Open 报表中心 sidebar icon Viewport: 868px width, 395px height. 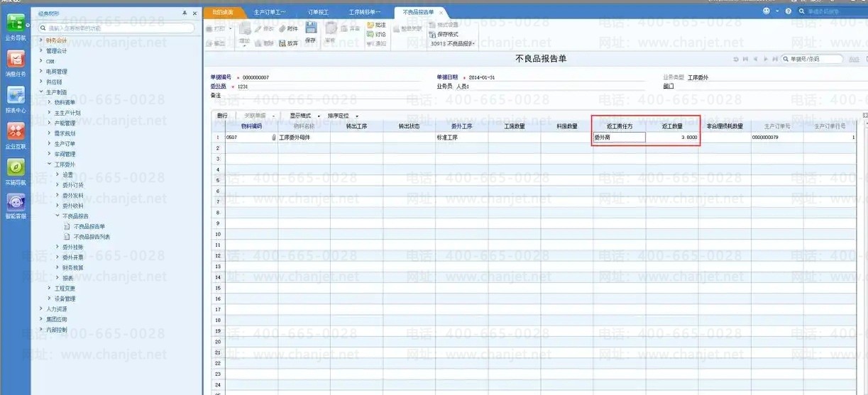15,100
